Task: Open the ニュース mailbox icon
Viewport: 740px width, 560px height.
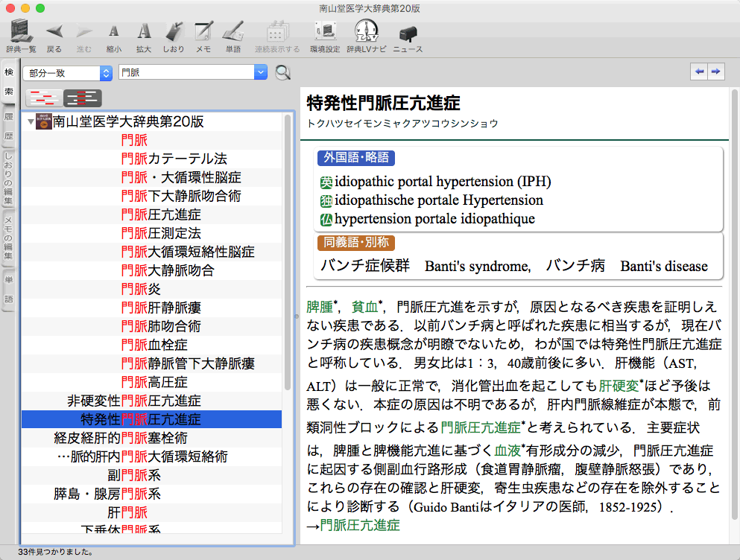Action: pos(408,34)
